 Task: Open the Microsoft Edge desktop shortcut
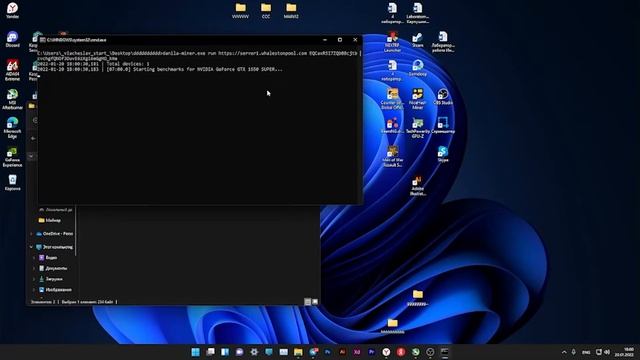click(x=12, y=128)
